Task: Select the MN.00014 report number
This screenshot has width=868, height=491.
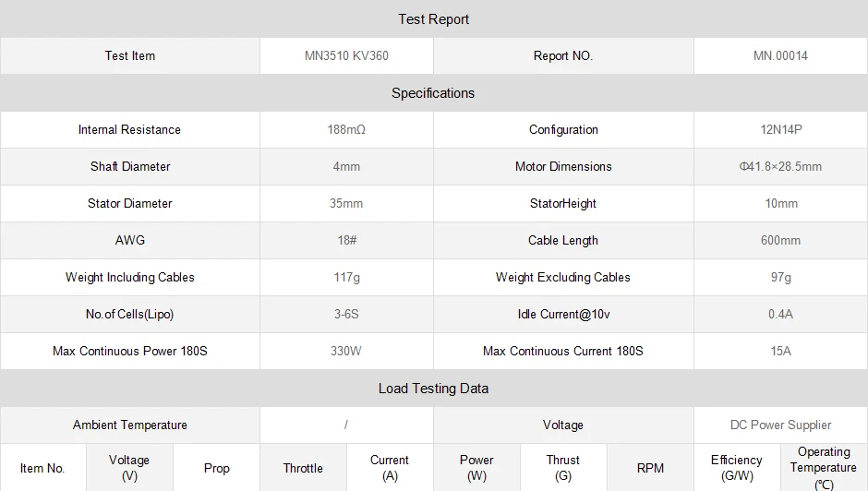Action: [x=780, y=55]
